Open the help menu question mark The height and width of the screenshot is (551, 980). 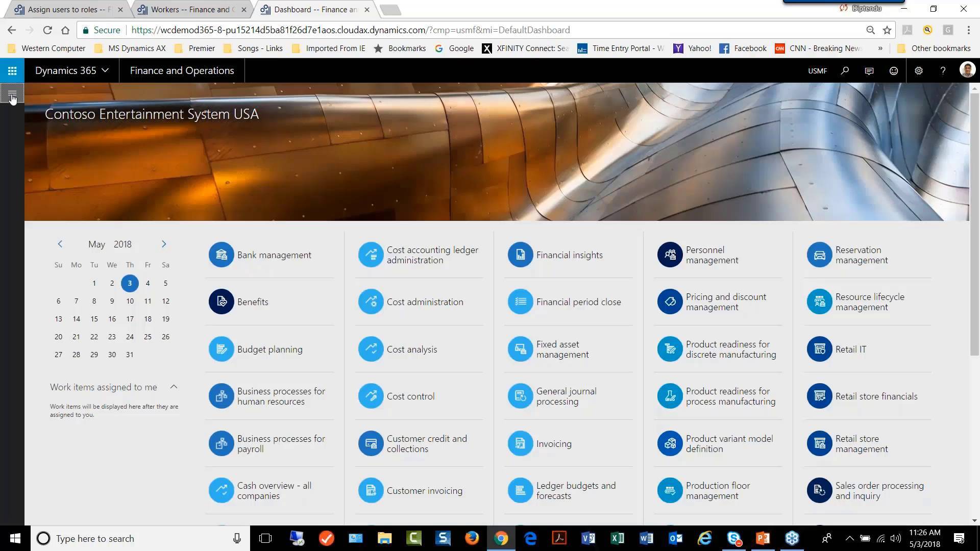pos(943,70)
